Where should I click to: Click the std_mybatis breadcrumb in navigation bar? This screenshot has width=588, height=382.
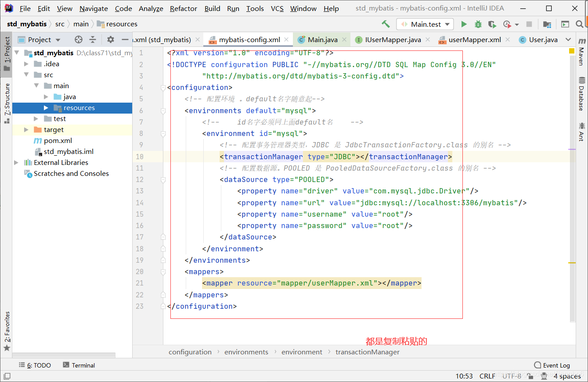(27, 24)
